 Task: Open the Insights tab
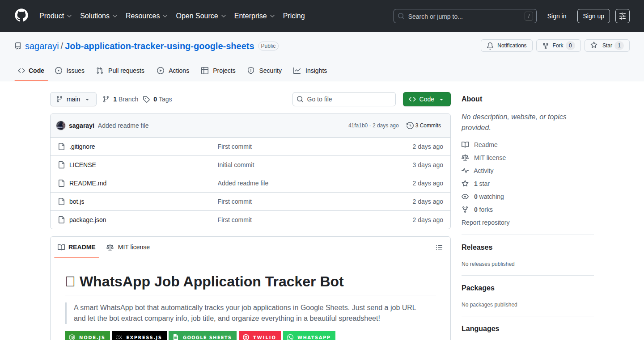[x=310, y=71]
